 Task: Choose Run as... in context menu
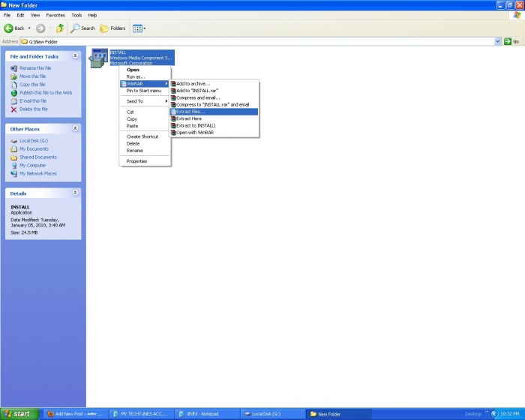[x=145, y=76]
